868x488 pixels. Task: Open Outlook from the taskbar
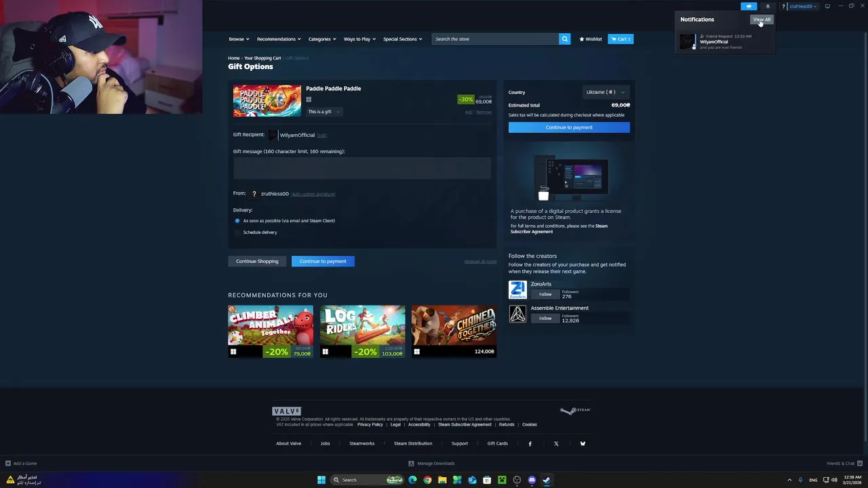click(472, 480)
